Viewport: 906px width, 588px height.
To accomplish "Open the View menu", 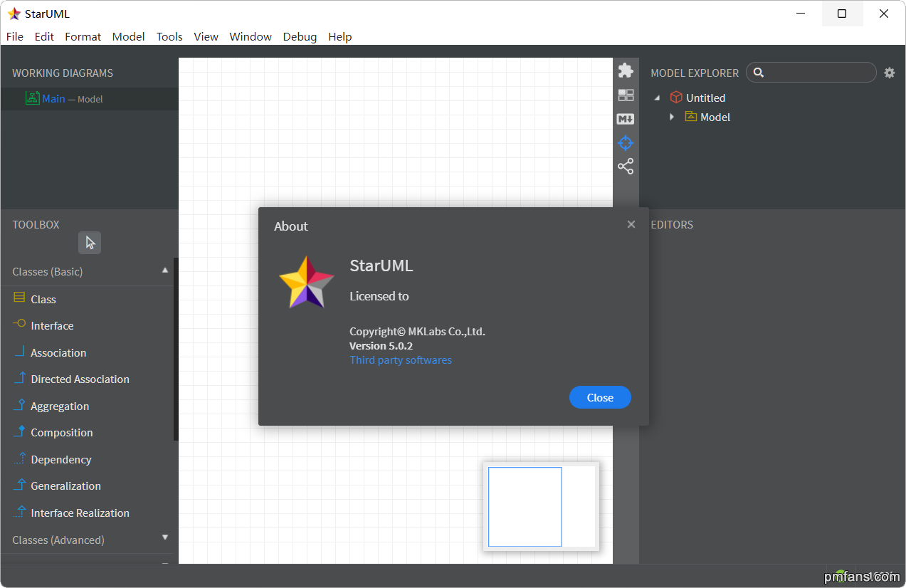I will 206,36.
